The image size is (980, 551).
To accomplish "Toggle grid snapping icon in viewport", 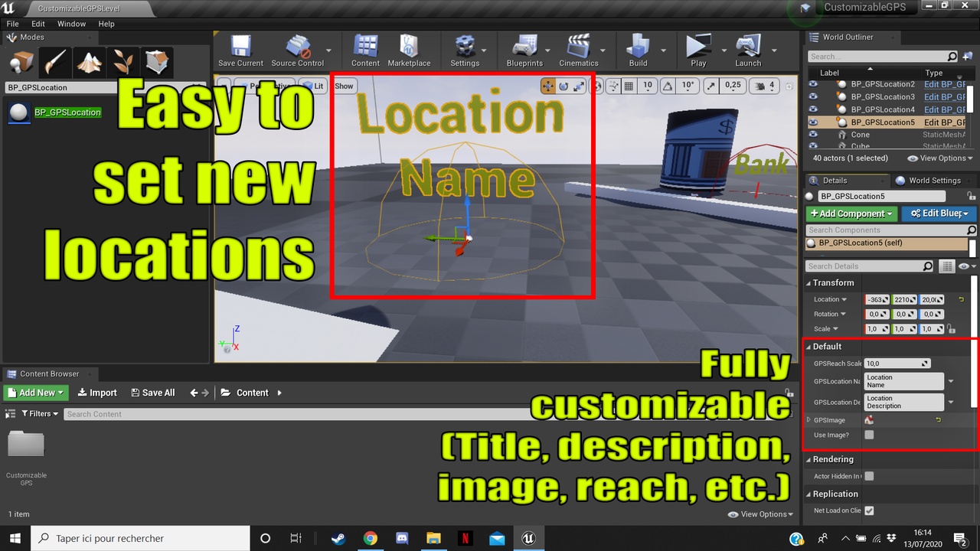I will click(629, 86).
